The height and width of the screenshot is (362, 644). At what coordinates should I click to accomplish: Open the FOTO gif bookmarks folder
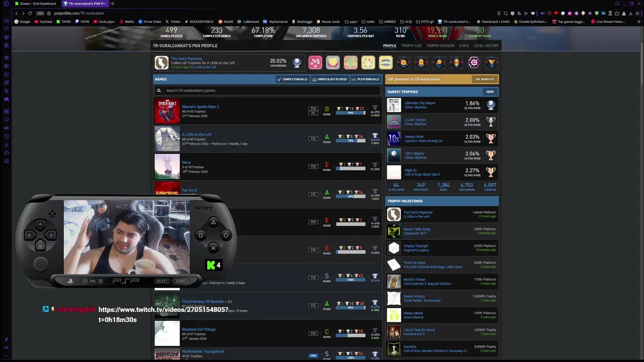click(425, 22)
